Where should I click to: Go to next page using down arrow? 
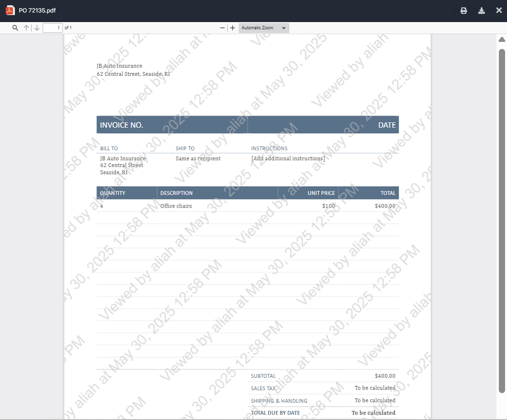click(x=37, y=28)
